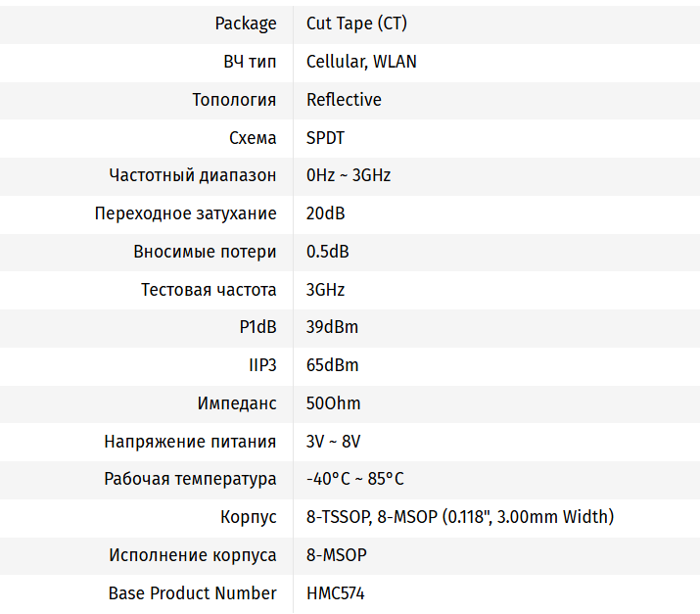Click the HMC574 base product number
The image size is (700, 614).
tap(335, 593)
